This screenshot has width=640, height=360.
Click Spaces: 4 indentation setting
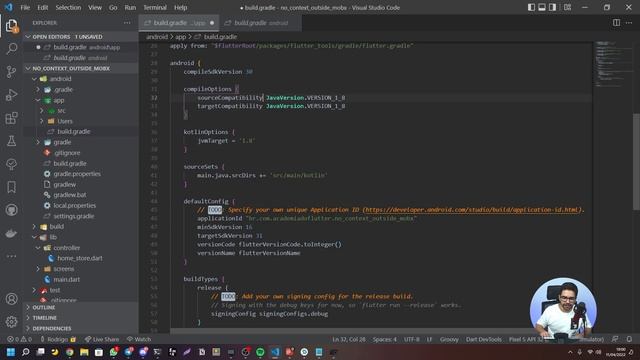[384, 339]
